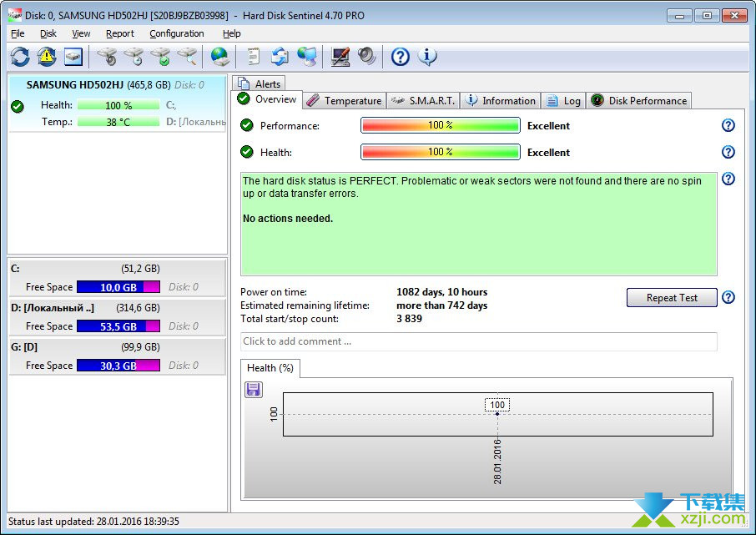Click the blue question mark Help toolbar icon

(401, 57)
